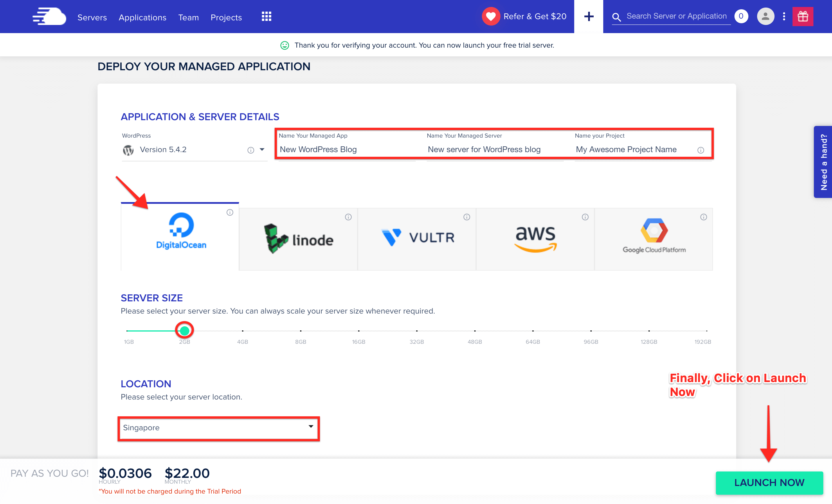Image resolution: width=832 pixels, height=504 pixels.
Task: Click the green smiley verification icon
Action: pyautogui.click(x=285, y=45)
